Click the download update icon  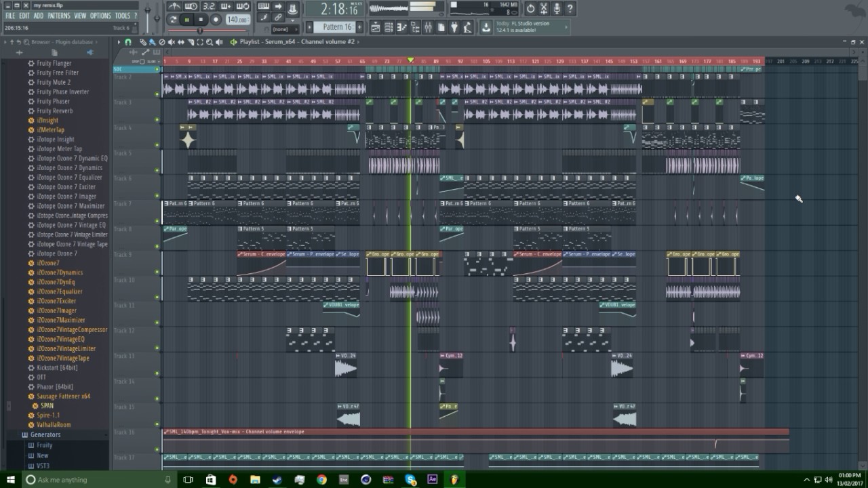click(x=486, y=27)
